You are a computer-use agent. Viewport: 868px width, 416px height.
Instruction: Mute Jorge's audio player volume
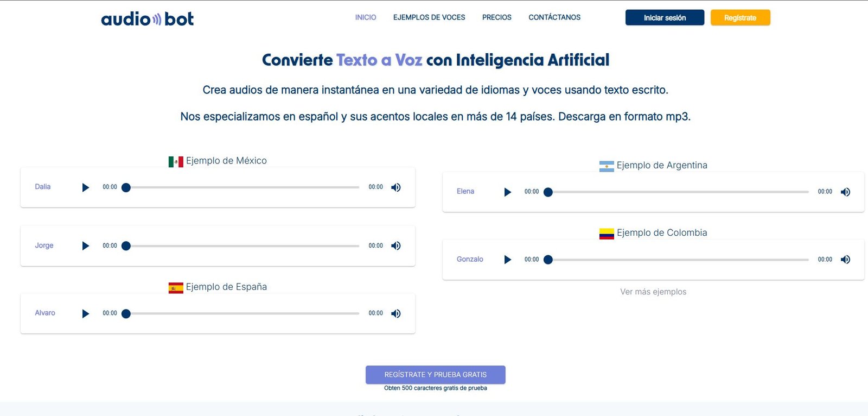[396, 246]
